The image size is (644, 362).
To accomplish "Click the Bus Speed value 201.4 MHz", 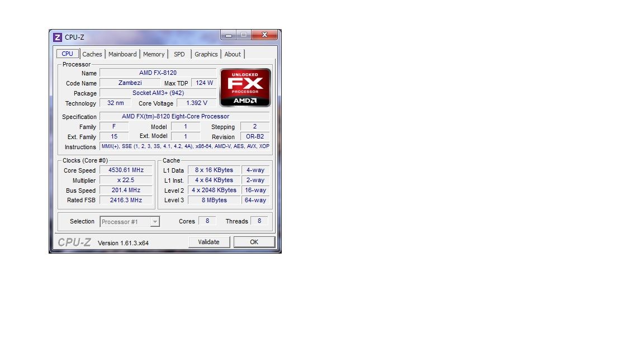I will point(126,190).
